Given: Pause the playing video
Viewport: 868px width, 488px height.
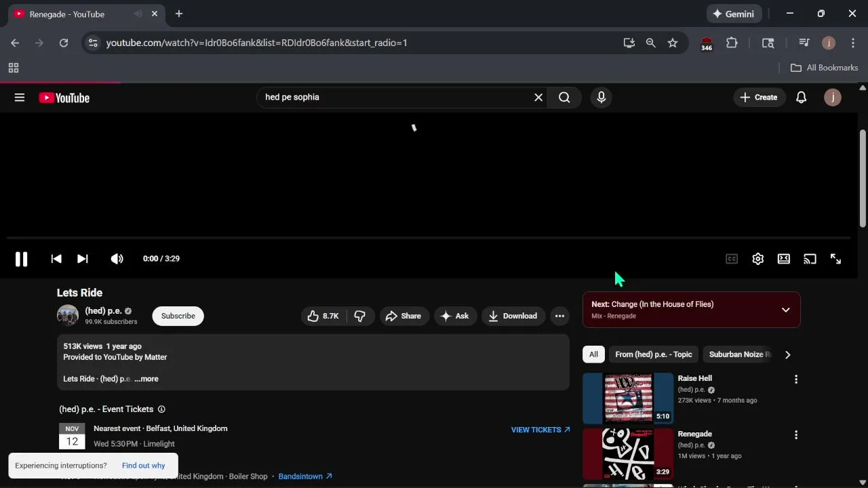Looking at the screenshot, I should point(21,259).
